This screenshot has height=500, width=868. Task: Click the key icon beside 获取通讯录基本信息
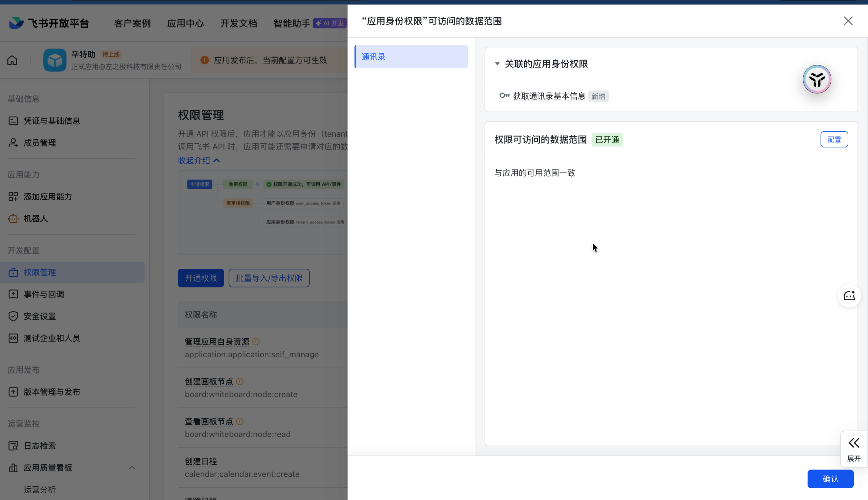(504, 96)
